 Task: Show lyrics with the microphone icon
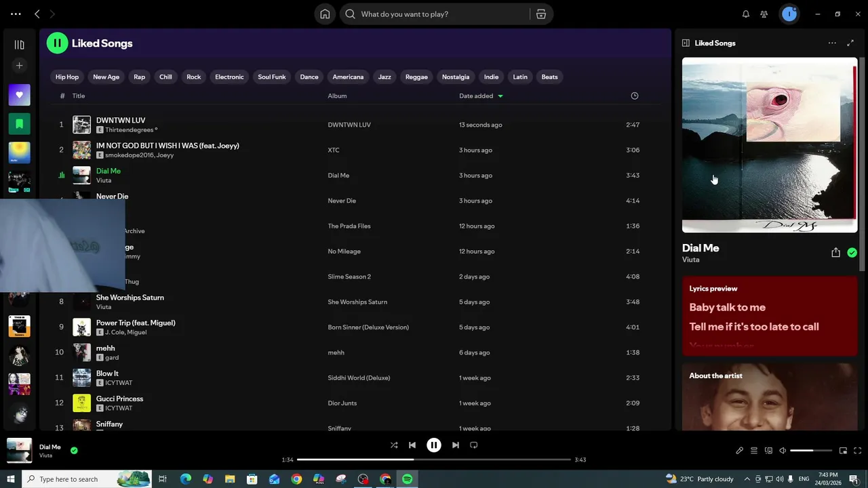[x=739, y=451]
